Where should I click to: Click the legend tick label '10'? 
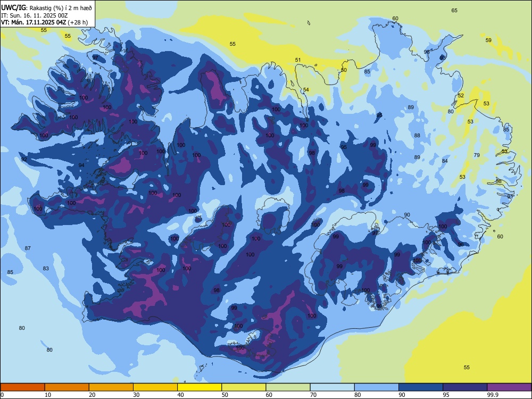48,395
